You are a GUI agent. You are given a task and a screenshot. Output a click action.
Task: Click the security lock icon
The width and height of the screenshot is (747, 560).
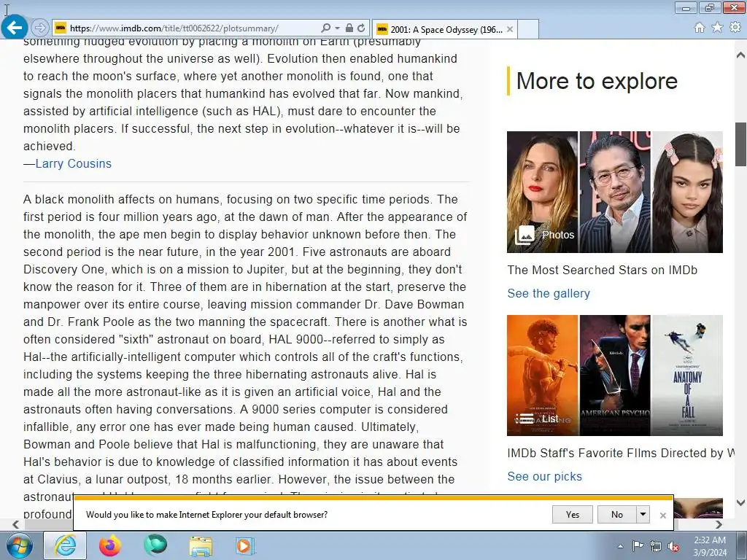pyautogui.click(x=349, y=28)
